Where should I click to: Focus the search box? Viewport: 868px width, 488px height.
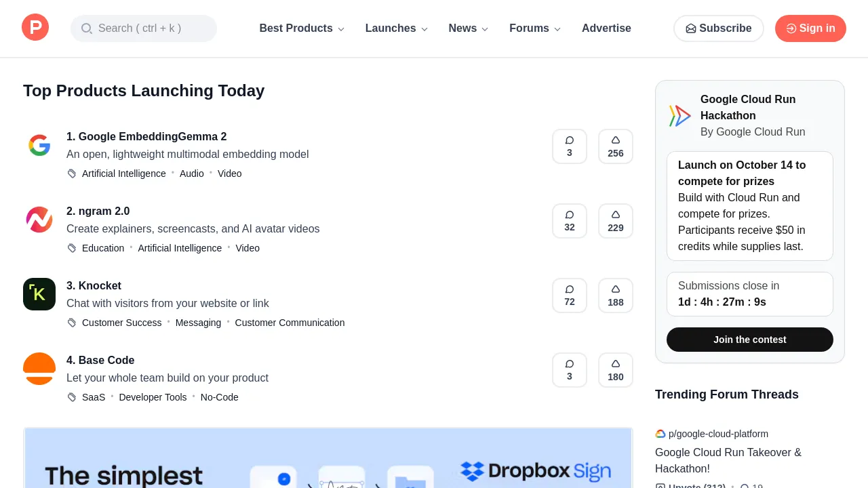pyautogui.click(x=144, y=28)
